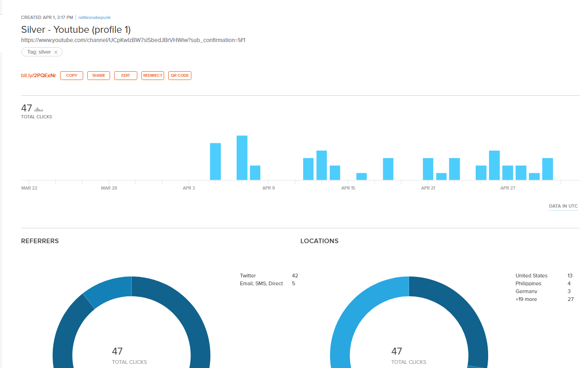
Task: Generate a QR CODE for the link
Action: (x=180, y=75)
